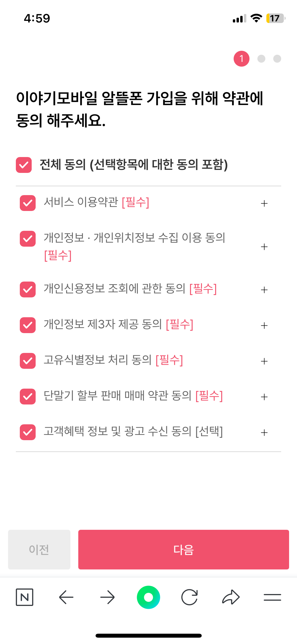297x644 pixels.
Task: Toggle the 서비스 이용약관 checkbox
Action: pyautogui.click(x=28, y=203)
